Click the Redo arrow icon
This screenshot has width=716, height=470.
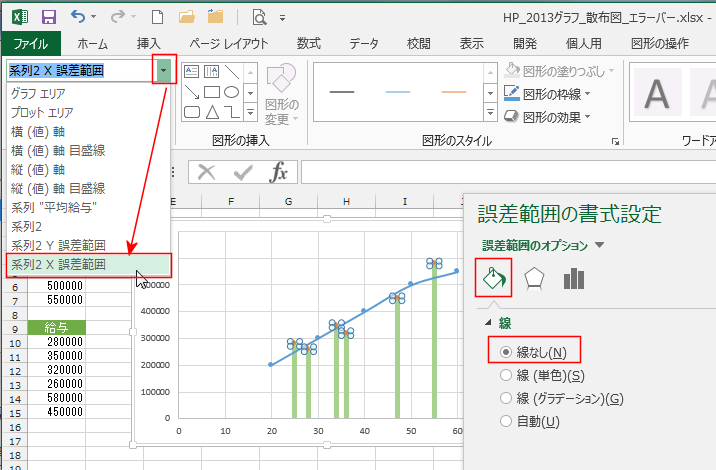click(117, 17)
